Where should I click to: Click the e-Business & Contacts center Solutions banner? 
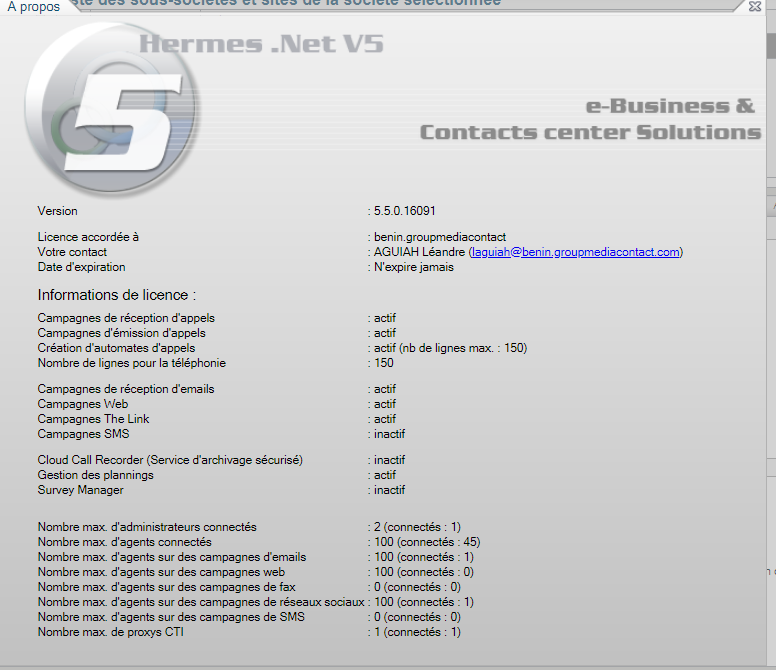coord(588,119)
